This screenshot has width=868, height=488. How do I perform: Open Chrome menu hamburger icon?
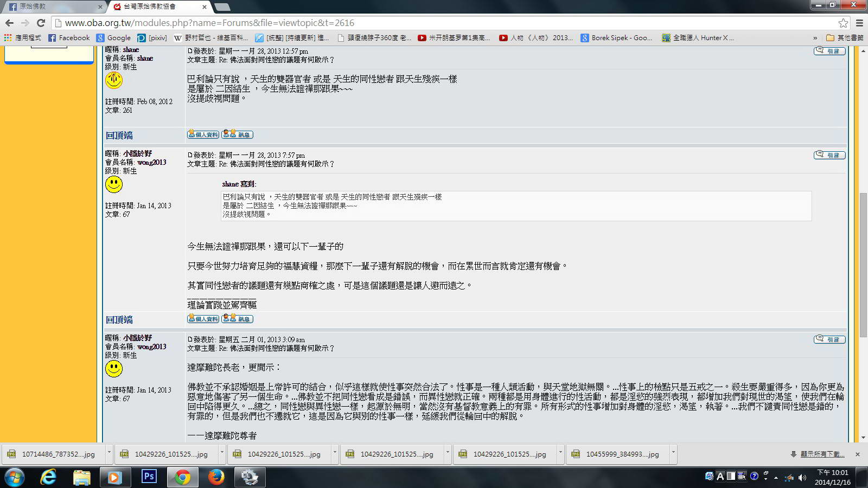(x=859, y=23)
